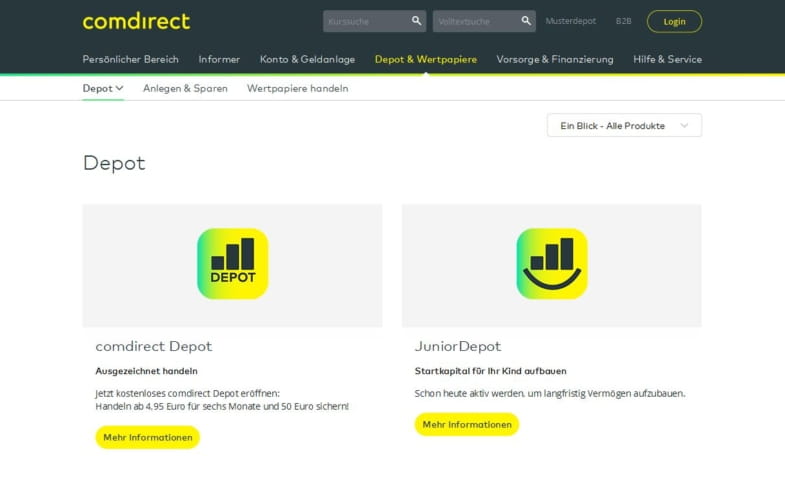Click the 'Depot' page heading

click(114, 163)
